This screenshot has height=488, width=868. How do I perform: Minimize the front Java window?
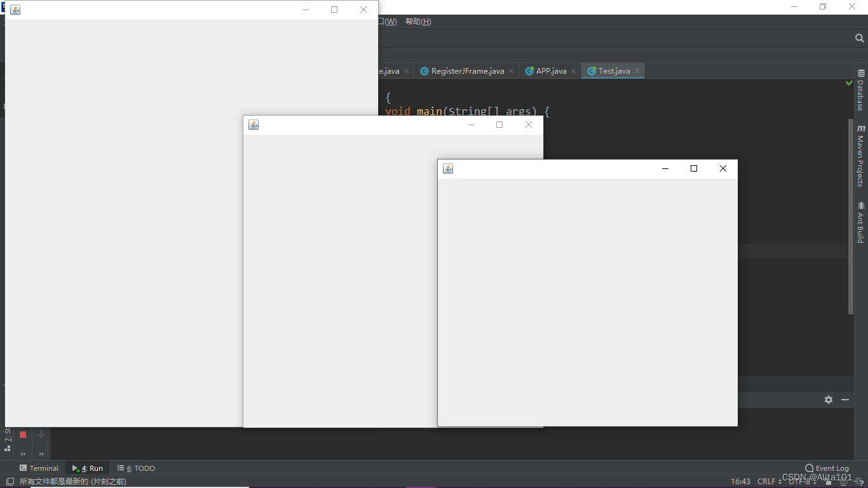coord(665,168)
